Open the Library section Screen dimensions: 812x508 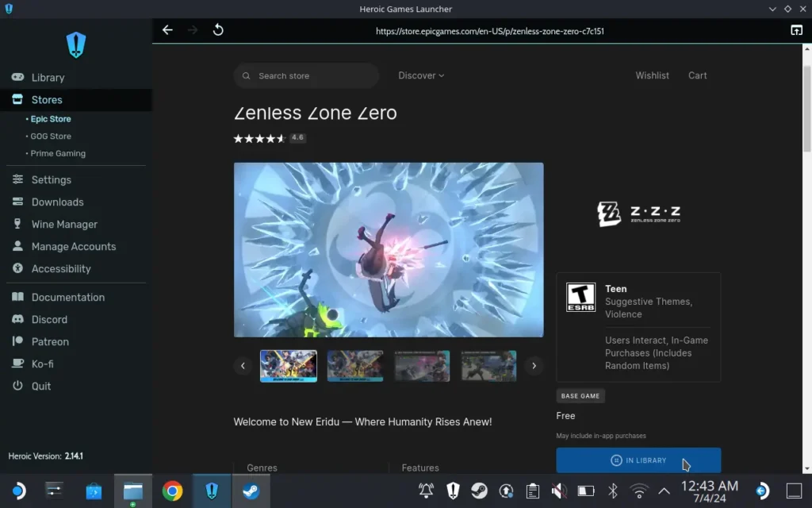coord(76,77)
